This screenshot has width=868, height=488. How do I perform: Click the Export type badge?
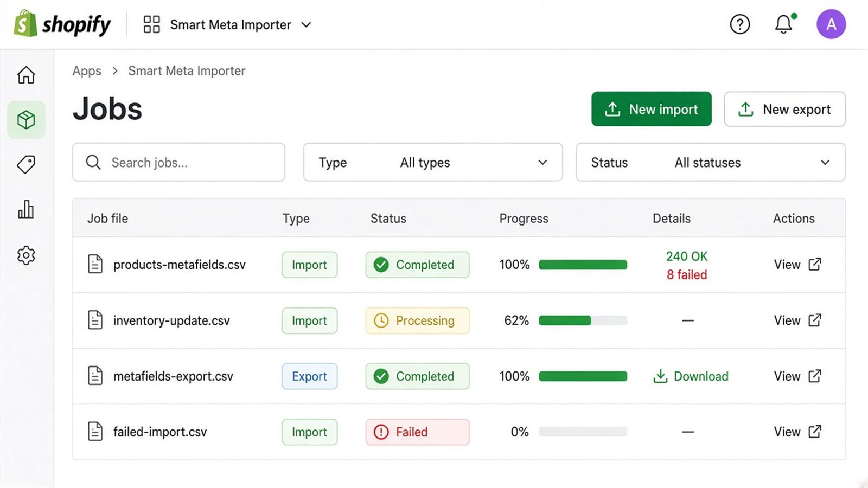(309, 376)
